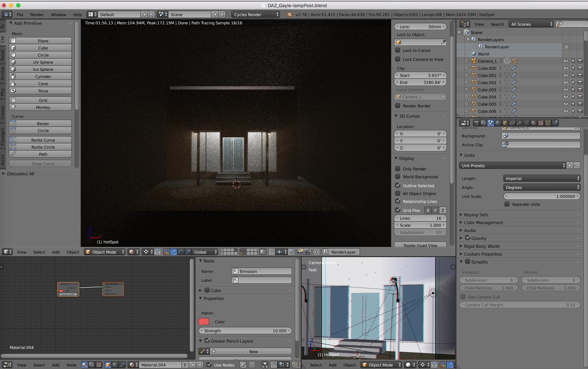Open the Render menu

pyautogui.click(x=37, y=15)
